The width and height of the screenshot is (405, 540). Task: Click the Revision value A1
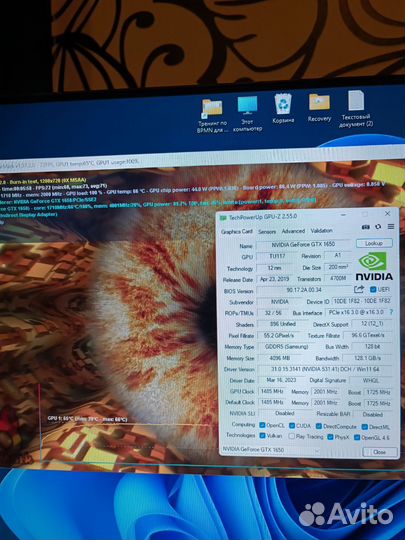[337, 256]
